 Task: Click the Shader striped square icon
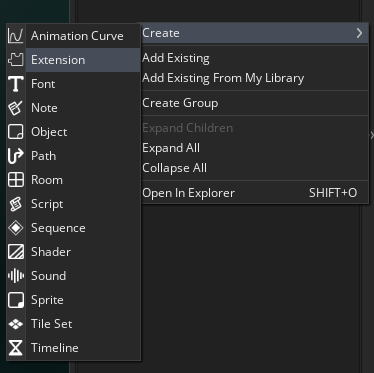(x=16, y=252)
